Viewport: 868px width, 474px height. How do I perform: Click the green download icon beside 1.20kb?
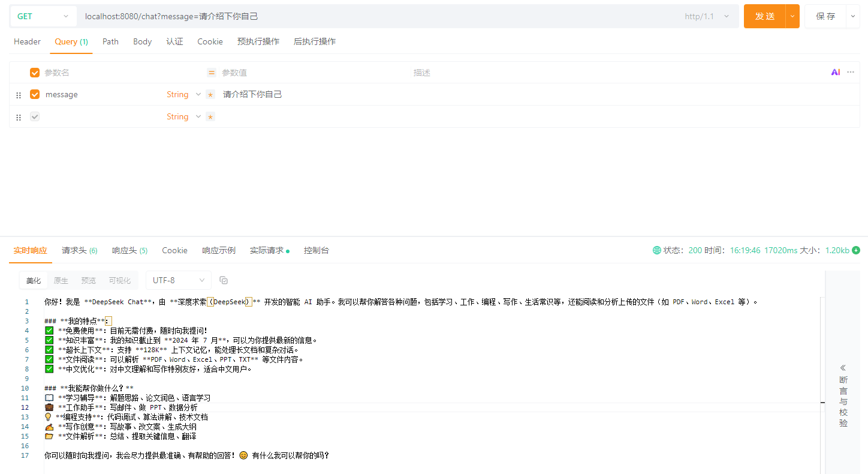coord(856,250)
